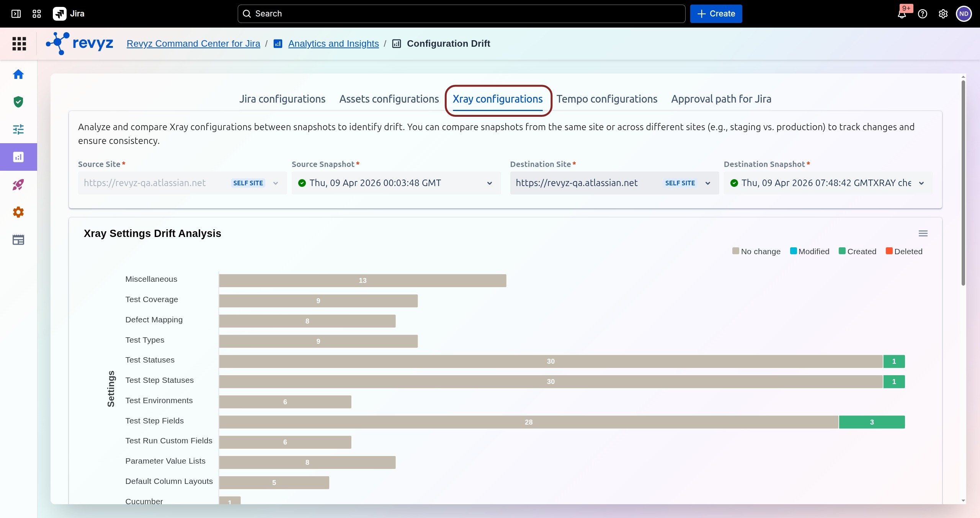Screen dimensions: 980x518
Task: Toggle the Modified legend series
Action: click(x=810, y=252)
